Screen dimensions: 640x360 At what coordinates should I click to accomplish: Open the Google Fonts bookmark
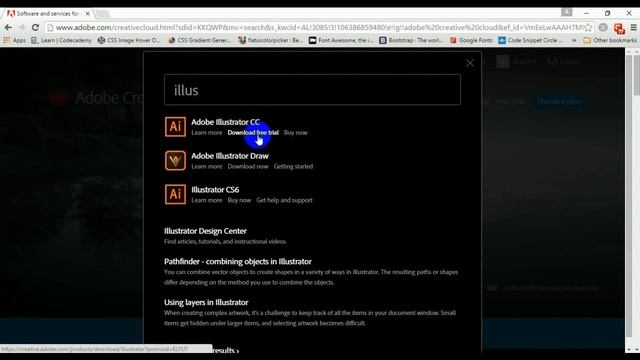pyautogui.click(x=471, y=40)
